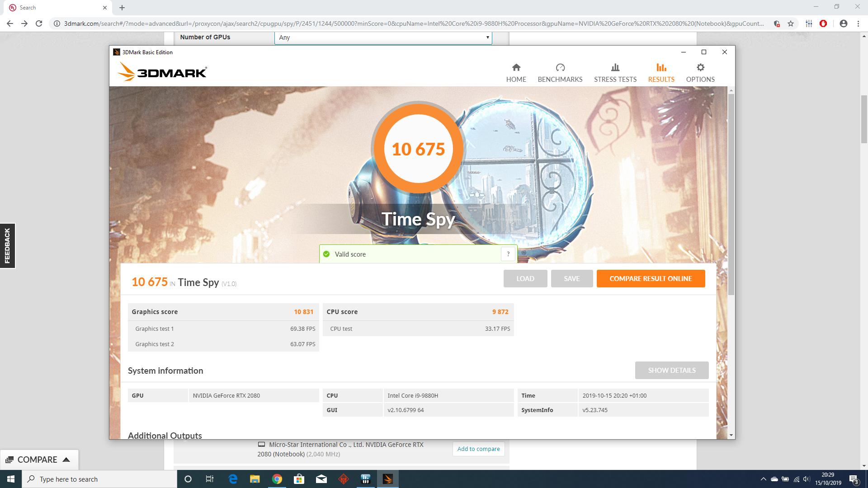Click the GPU name NVIDIA GeForce RTX 2080
This screenshot has height=488, width=868.
(x=226, y=395)
